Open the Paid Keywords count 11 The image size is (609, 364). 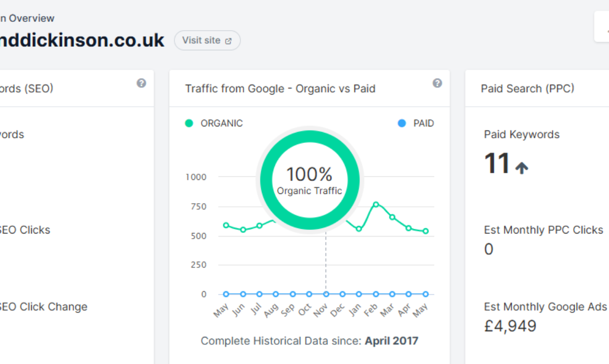[x=497, y=163]
